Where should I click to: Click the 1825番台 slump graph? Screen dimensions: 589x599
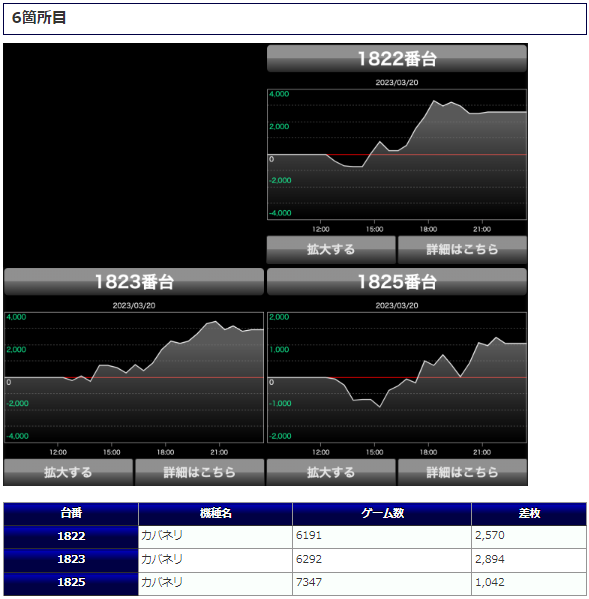pos(397,377)
